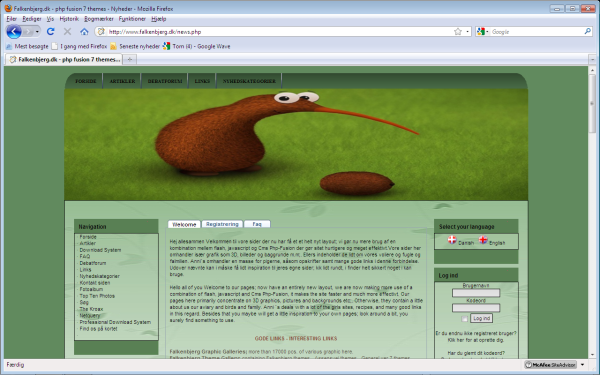Click the Log ind button
The image size is (600, 375).
pos(481,318)
